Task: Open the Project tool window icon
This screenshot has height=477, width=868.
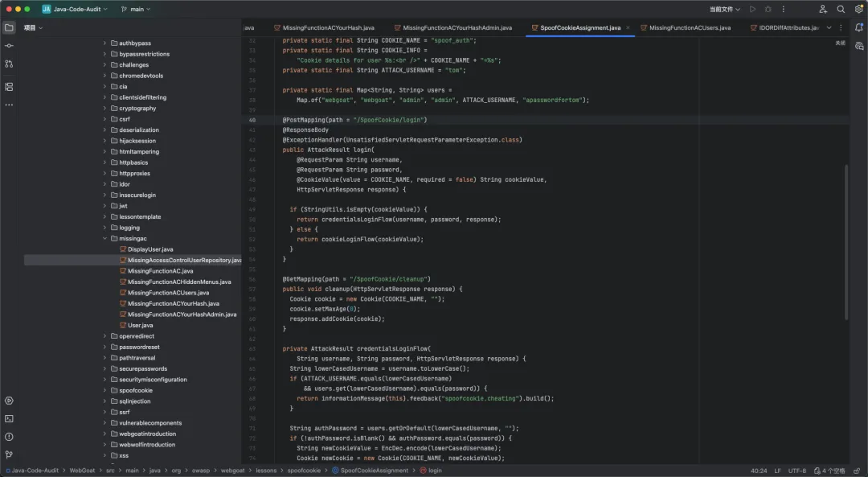Action: tap(9, 27)
